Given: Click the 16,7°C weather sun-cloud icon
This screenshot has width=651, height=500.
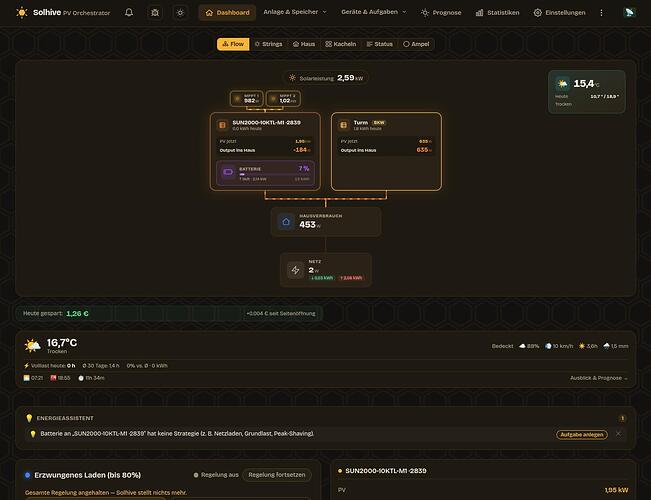Looking at the screenshot, I should coord(32,346).
